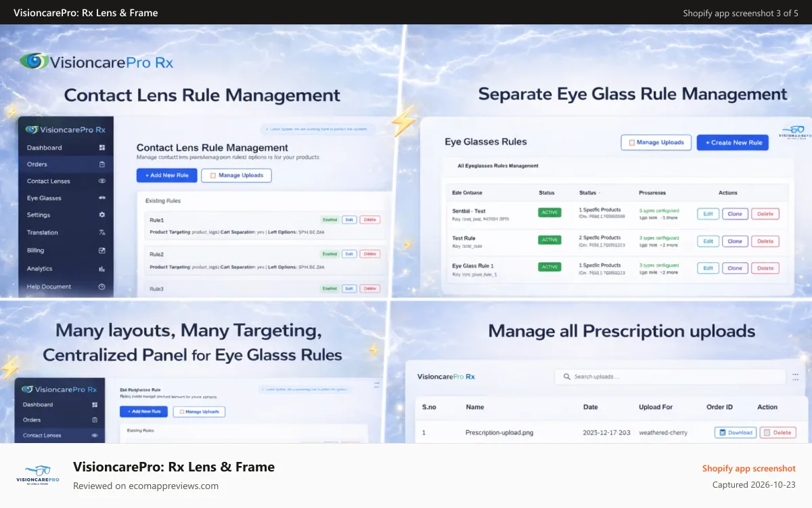Click the bar chart icon beside Analytics
812x508 pixels.
pos(102,269)
